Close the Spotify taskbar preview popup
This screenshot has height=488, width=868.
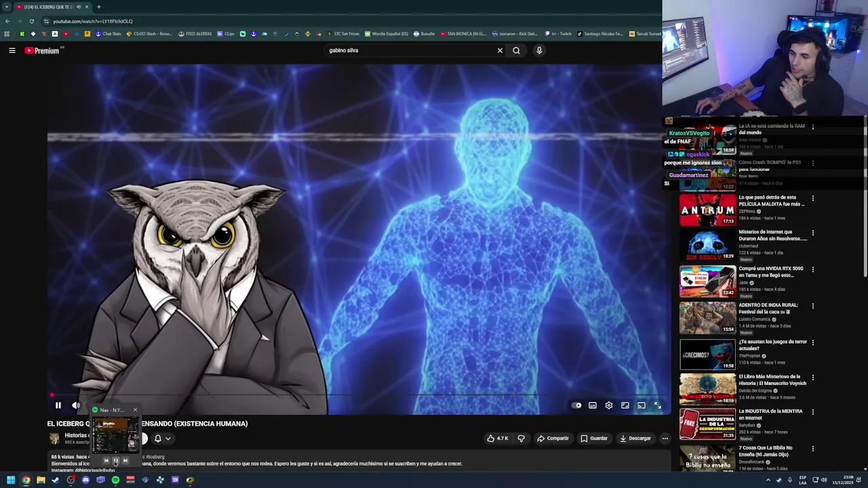pos(135,410)
